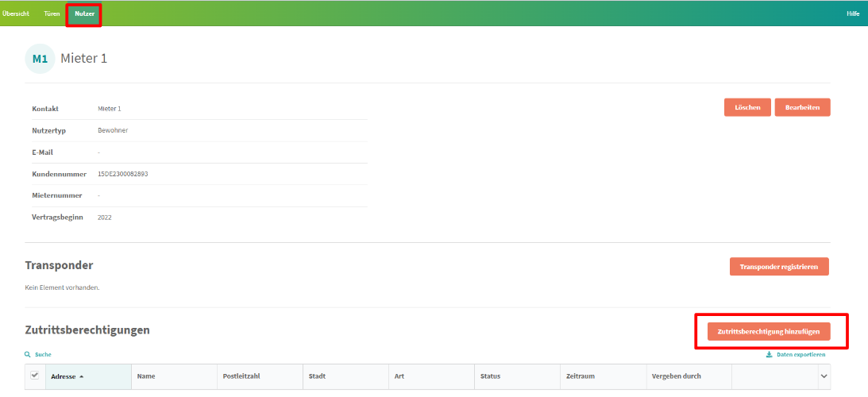Click the export download icon
The height and width of the screenshot is (397, 868).
(769, 355)
